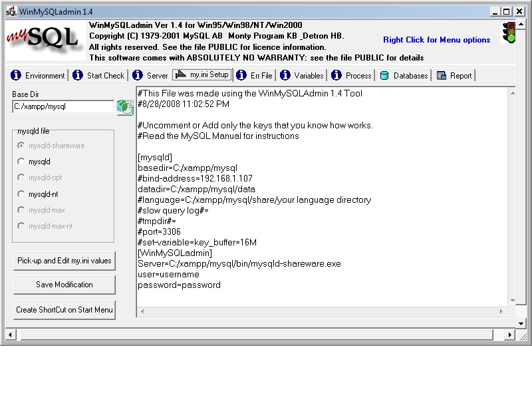Open the Process tab
532x399 pixels.
(352, 75)
